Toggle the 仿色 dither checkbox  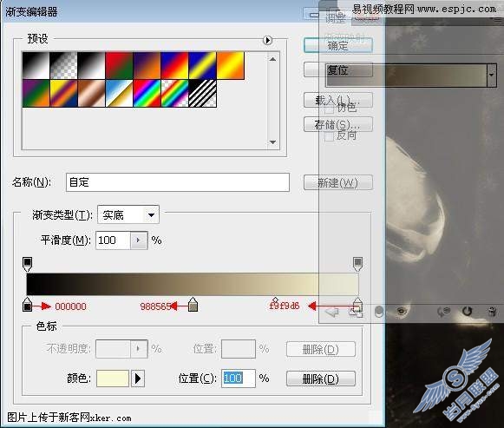click(329, 109)
